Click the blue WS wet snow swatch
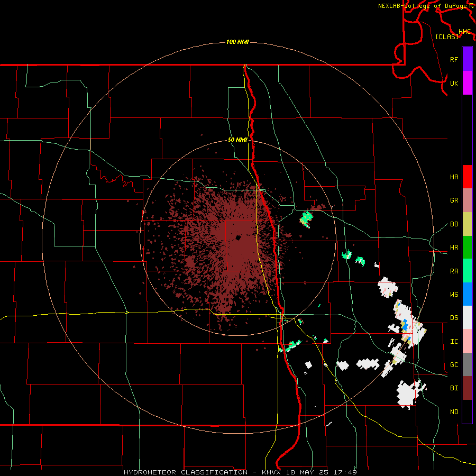Image resolution: width=476 pixels, height=476 pixels. tap(467, 294)
